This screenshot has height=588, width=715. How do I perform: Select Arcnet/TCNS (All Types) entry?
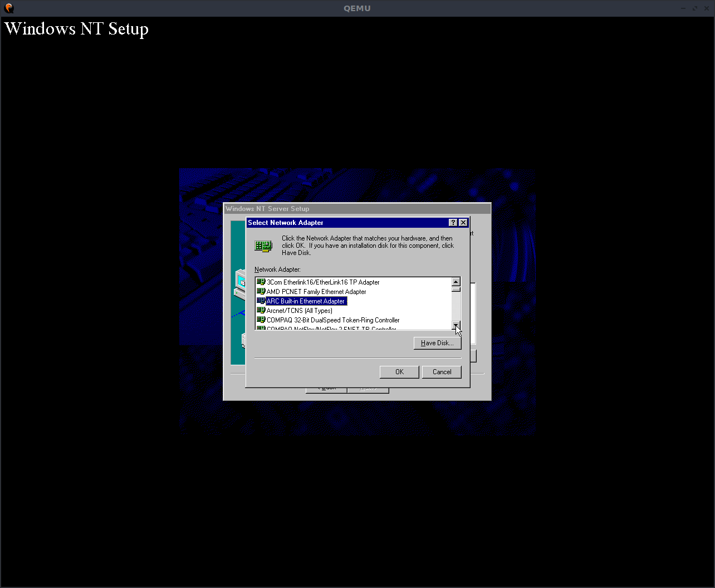click(300, 311)
